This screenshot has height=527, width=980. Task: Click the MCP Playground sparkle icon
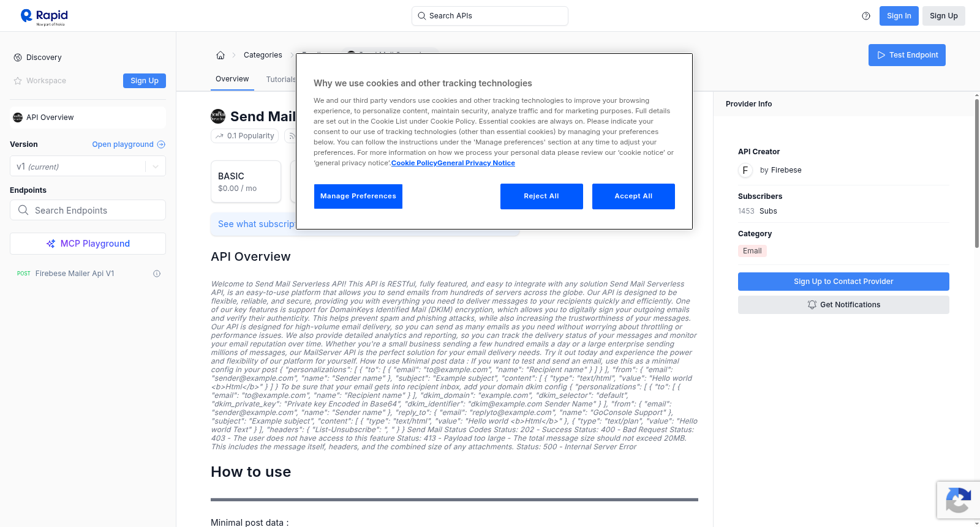click(51, 244)
